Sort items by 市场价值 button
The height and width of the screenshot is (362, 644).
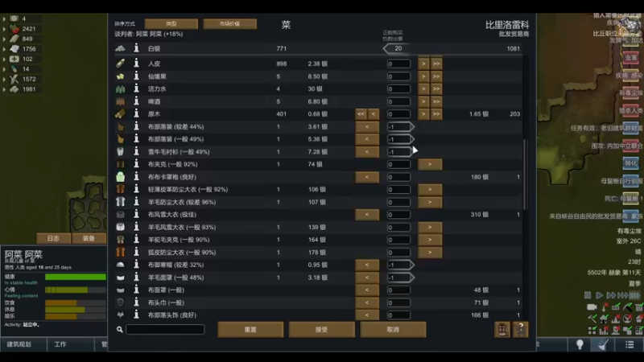click(x=229, y=24)
